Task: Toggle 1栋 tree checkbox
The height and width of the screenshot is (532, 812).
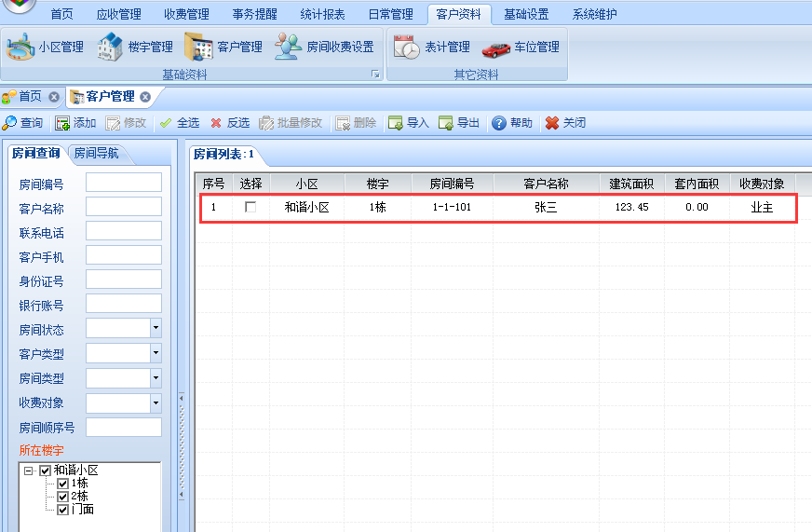Action: coord(62,484)
